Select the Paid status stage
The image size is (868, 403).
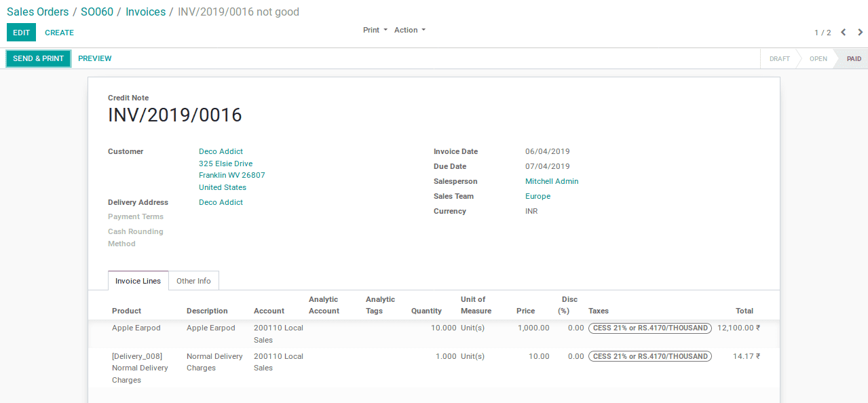tap(854, 58)
